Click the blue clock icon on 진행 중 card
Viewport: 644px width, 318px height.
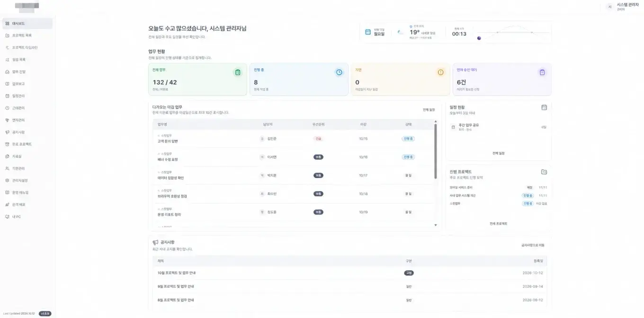pos(339,73)
